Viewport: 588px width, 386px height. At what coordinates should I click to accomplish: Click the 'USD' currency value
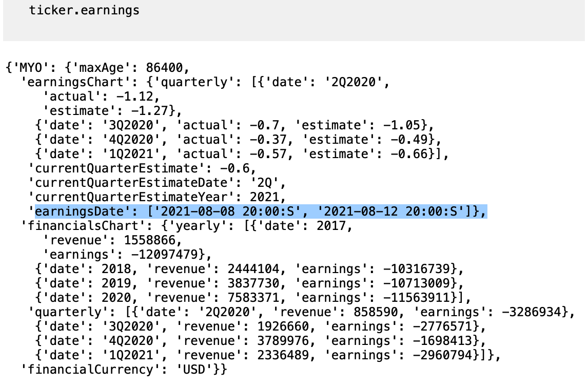point(194,370)
